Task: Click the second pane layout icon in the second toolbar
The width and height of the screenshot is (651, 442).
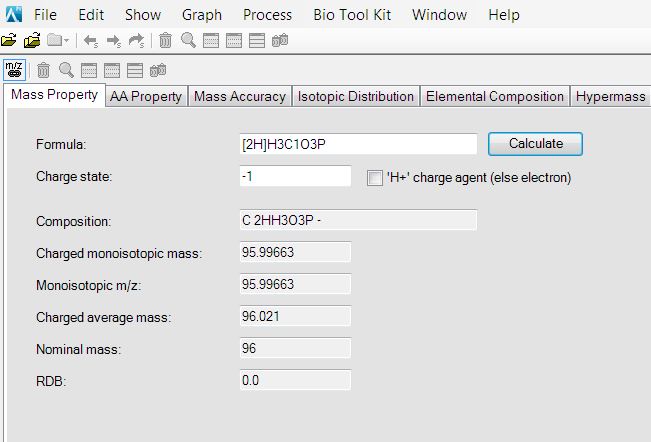Action: (x=112, y=71)
